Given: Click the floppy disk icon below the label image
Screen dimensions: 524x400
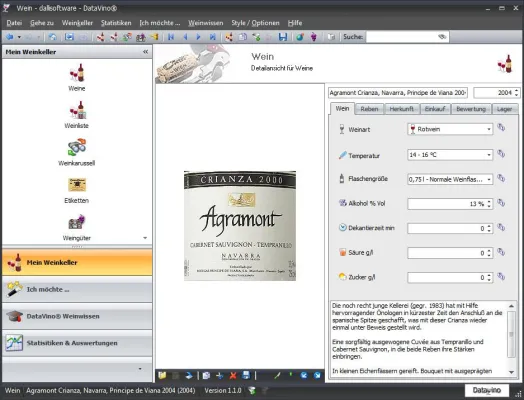Looking at the screenshot, I should click(x=246, y=375).
